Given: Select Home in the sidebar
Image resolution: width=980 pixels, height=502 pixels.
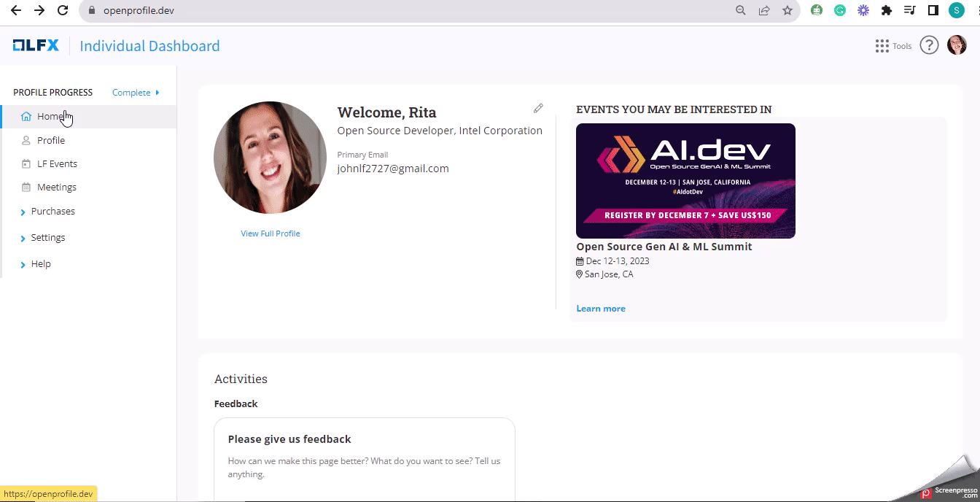Looking at the screenshot, I should [x=50, y=117].
